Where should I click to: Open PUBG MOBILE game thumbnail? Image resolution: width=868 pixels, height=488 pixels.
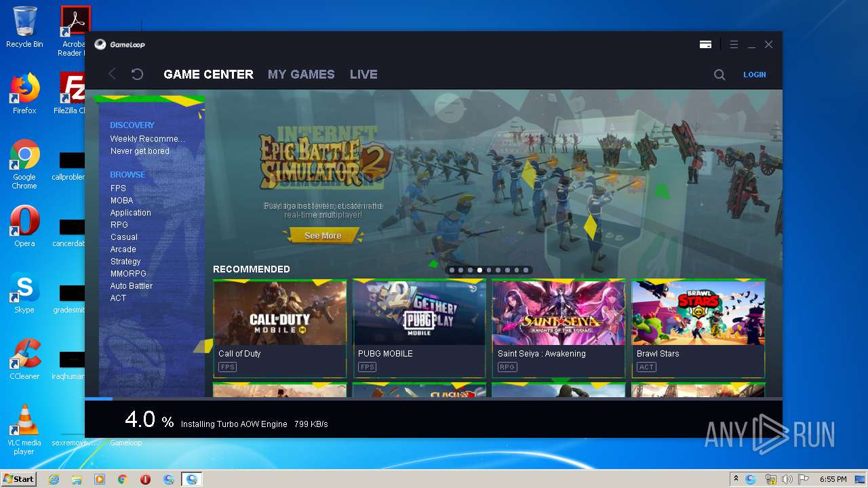tap(419, 313)
